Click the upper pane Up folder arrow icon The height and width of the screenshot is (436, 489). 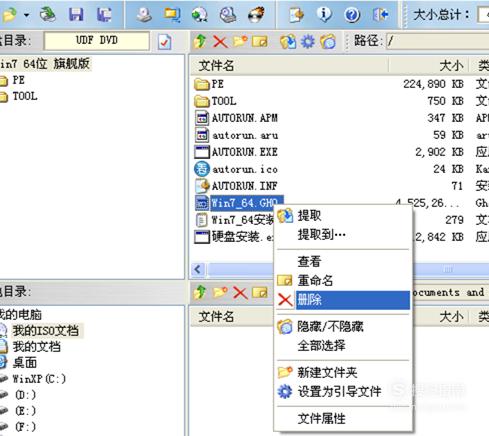pyautogui.click(x=200, y=41)
